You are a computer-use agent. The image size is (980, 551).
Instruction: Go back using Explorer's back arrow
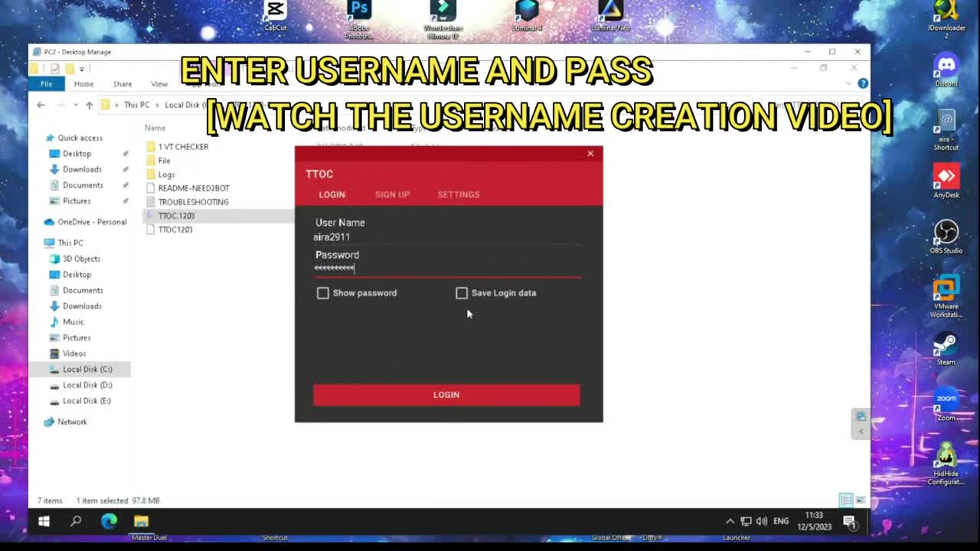(41, 105)
